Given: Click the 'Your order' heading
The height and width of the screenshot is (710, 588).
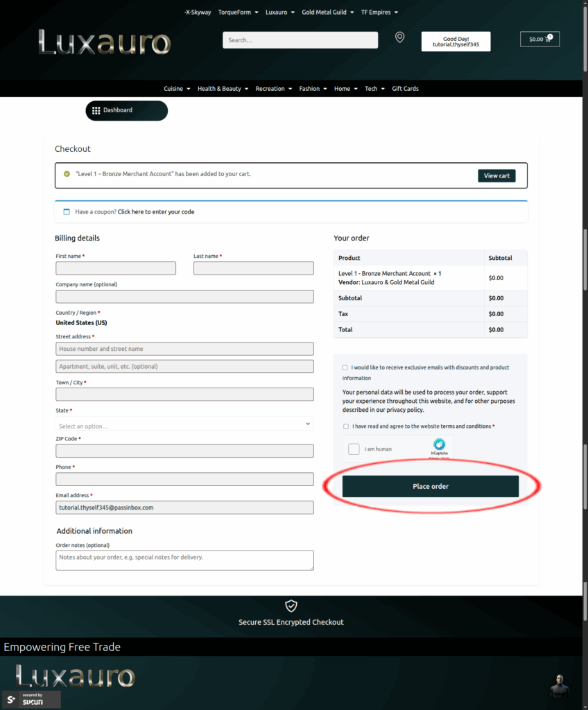Looking at the screenshot, I should [352, 239].
